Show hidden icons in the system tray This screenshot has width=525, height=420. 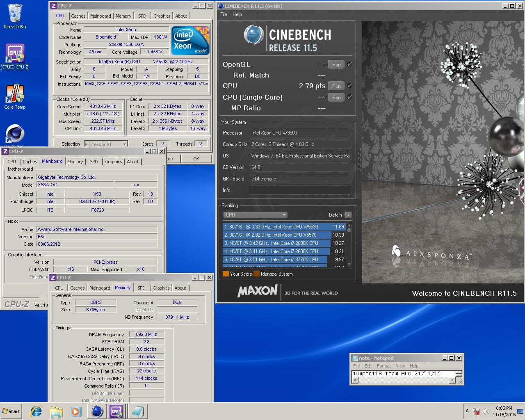click(467, 411)
